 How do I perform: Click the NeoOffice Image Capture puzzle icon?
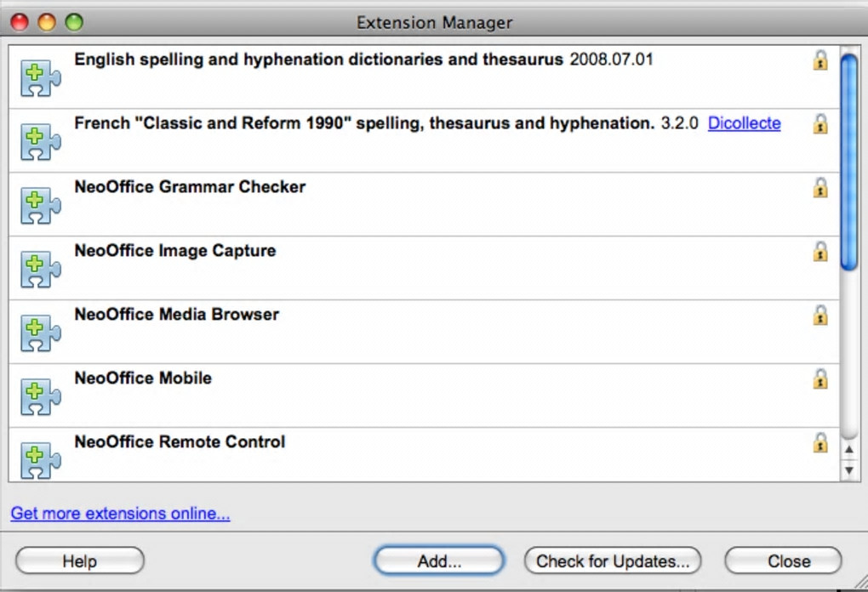[40, 270]
